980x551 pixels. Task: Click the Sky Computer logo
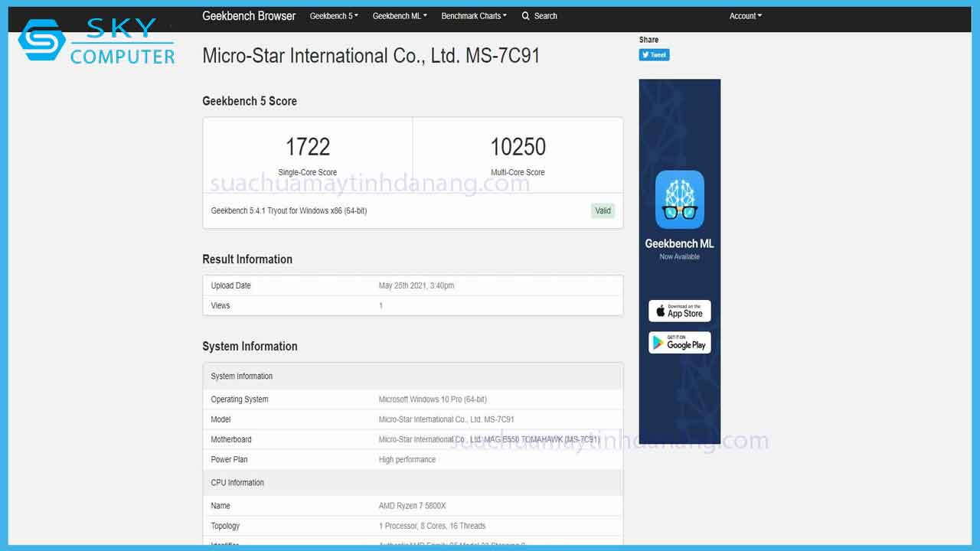pyautogui.click(x=98, y=41)
